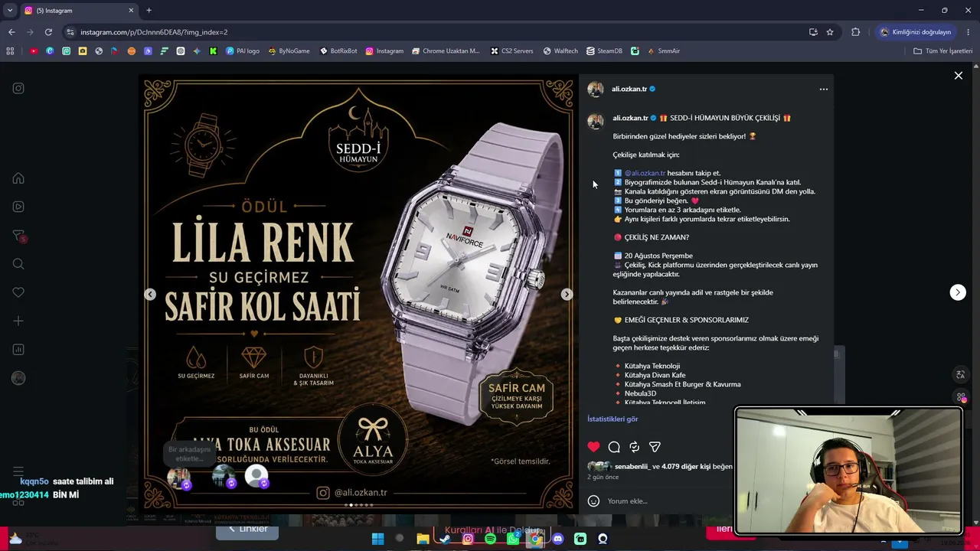Open Messages with the notification badge

click(19, 236)
